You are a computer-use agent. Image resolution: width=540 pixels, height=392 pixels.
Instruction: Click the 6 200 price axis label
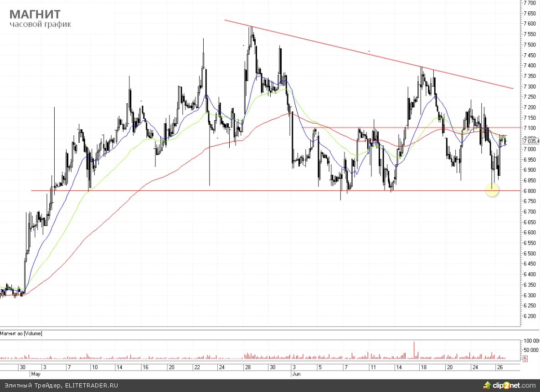[530, 316]
